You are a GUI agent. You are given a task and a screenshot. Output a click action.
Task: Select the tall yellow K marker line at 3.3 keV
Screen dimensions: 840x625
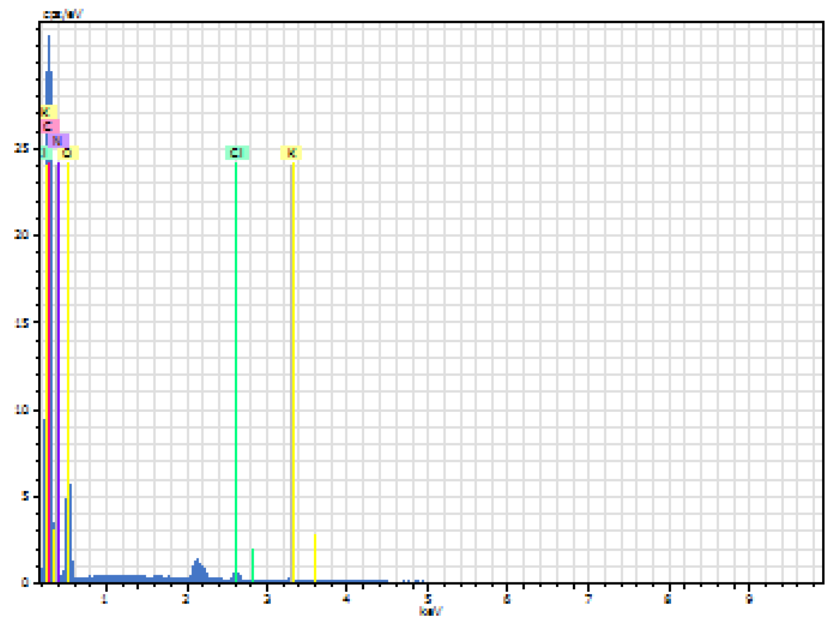[x=293, y=371]
